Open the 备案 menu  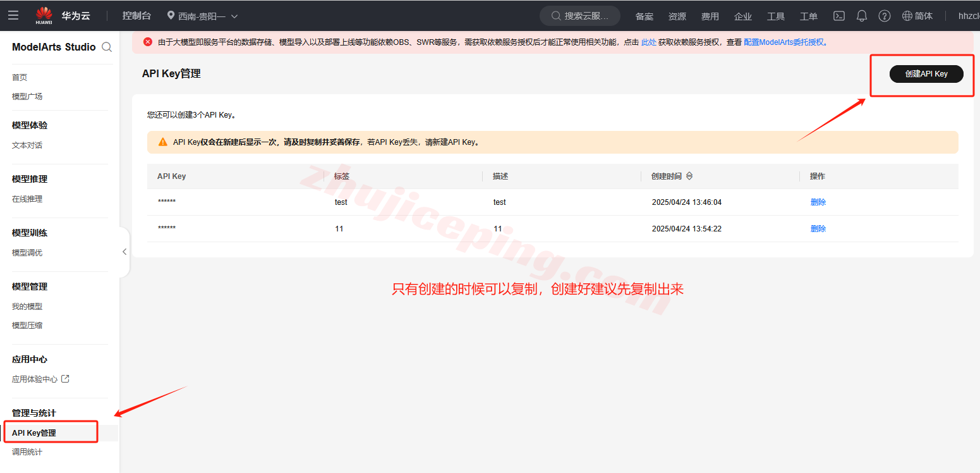pyautogui.click(x=644, y=16)
